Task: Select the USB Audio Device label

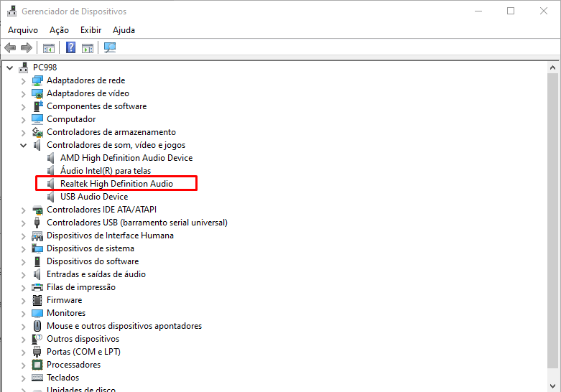Action: click(94, 196)
